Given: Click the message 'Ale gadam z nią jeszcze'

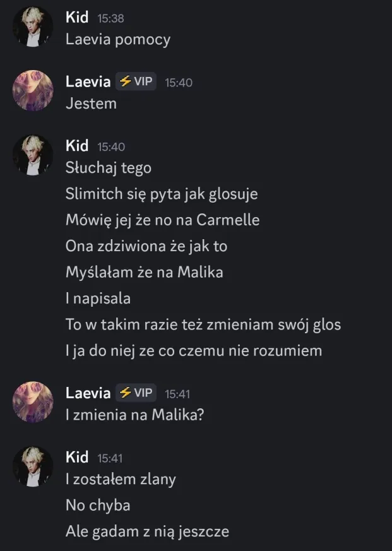Looking at the screenshot, I should (147, 531).
